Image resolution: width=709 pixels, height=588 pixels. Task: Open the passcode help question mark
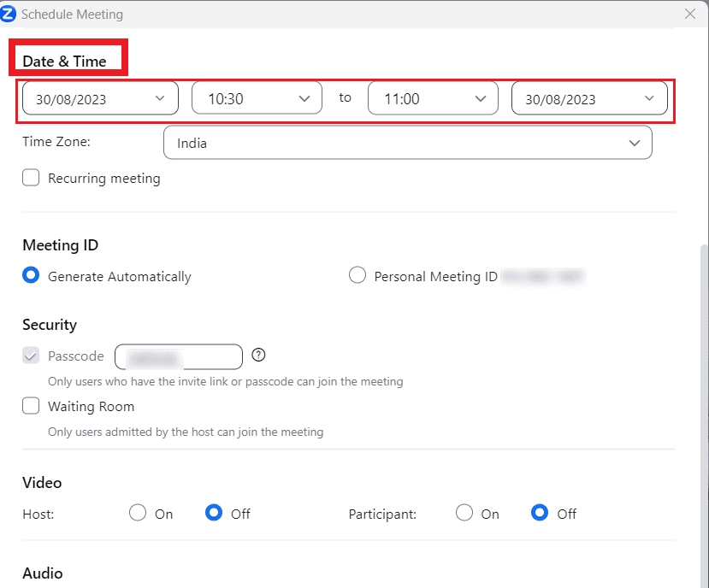[258, 355]
